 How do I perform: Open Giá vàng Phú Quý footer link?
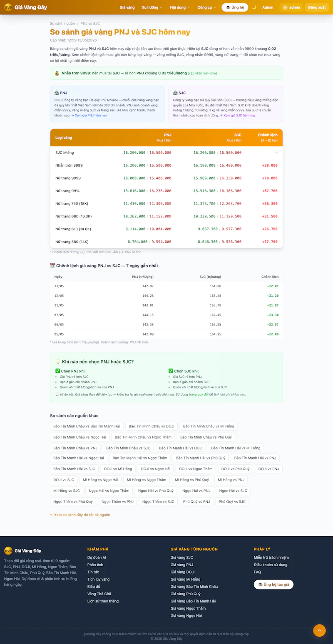[x=186, y=594]
